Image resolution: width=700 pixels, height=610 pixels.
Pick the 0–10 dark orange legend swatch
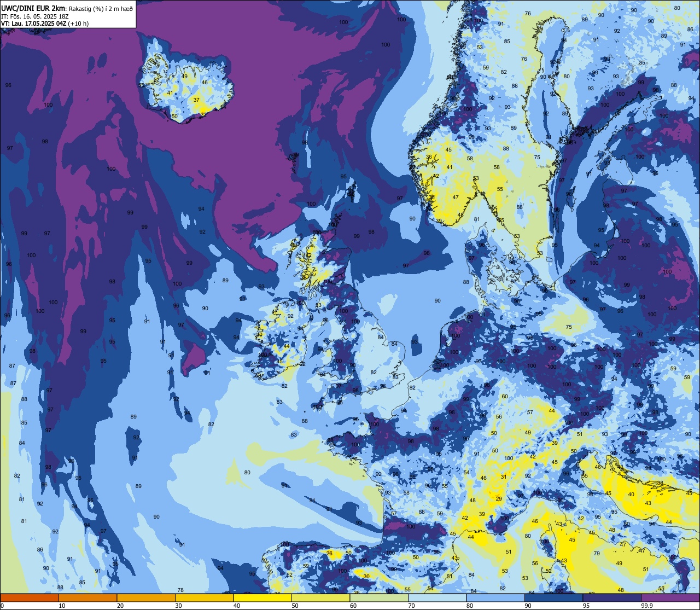30,597
